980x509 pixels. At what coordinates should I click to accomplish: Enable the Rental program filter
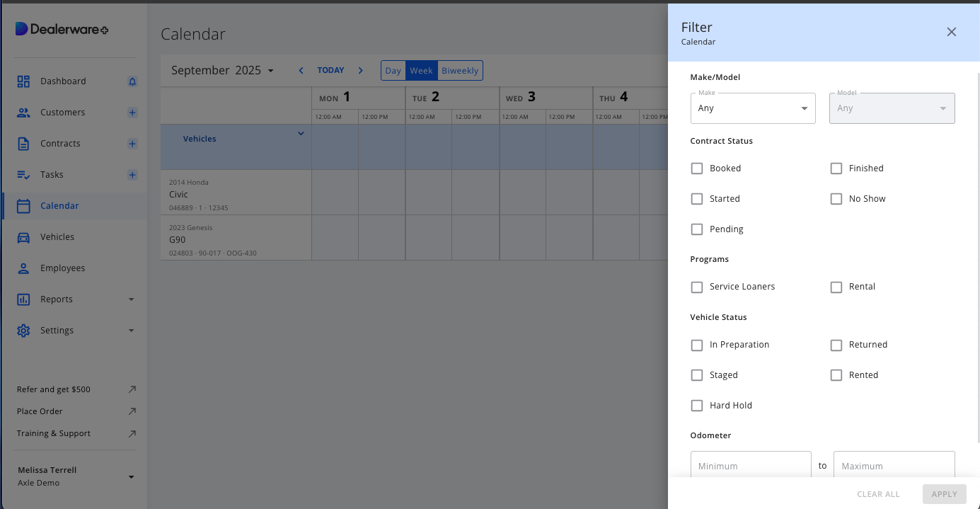pyautogui.click(x=836, y=287)
